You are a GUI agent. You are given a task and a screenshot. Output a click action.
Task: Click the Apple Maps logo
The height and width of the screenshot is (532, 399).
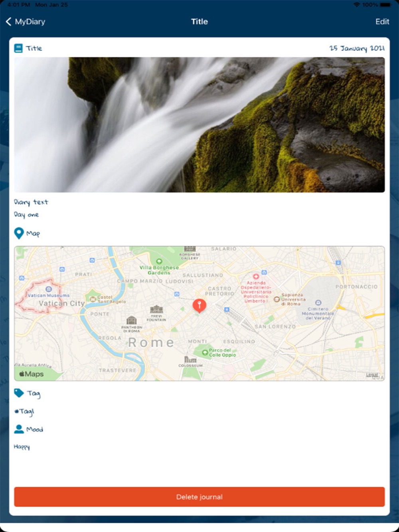(x=32, y=374)
